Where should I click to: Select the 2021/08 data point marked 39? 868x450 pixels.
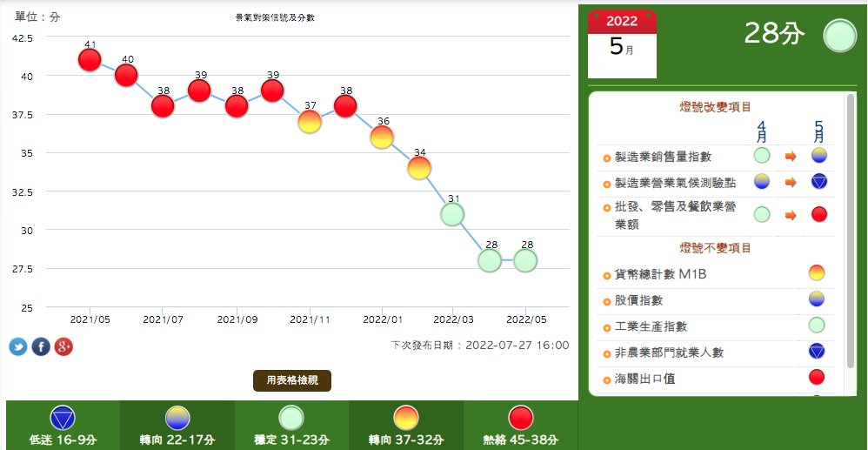199,91
